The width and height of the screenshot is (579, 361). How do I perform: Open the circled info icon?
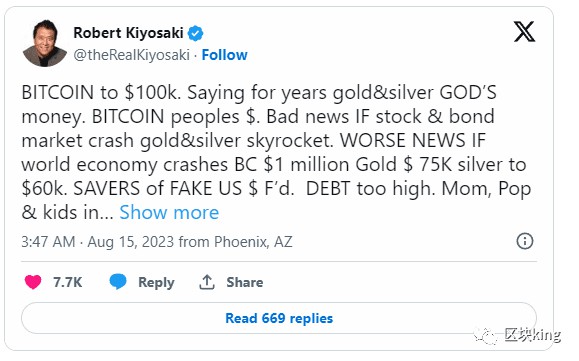(524, 241)
